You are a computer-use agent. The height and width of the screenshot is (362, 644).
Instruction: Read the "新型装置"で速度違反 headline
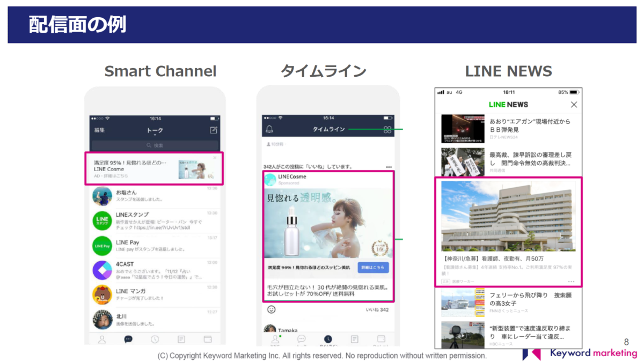(530, 333)
